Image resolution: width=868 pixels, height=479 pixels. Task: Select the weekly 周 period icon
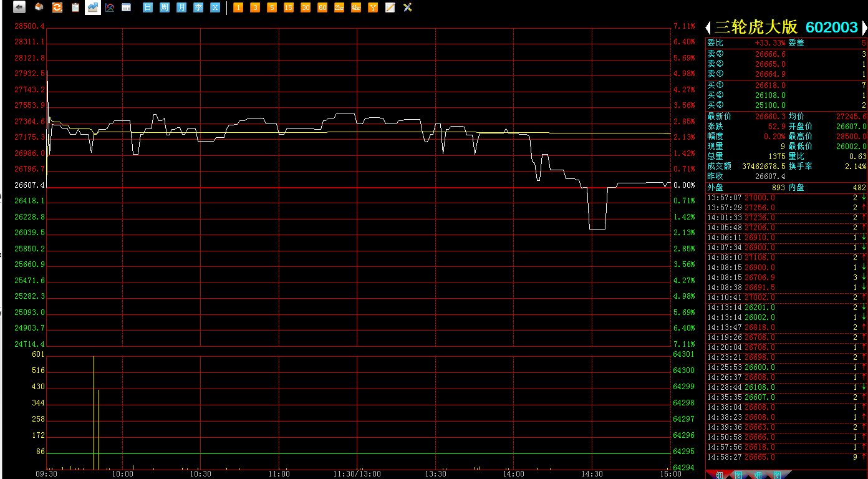[x=165, y=7]
